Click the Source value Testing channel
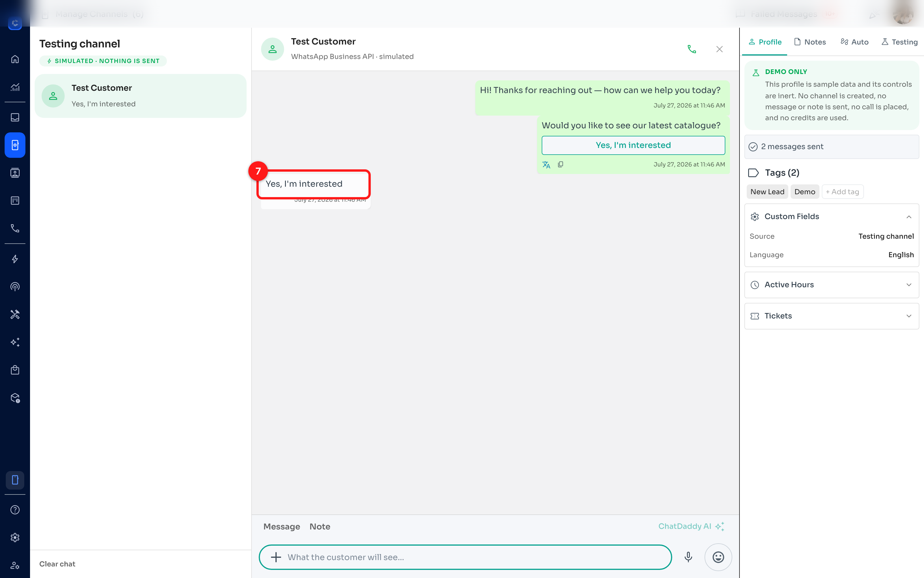 pos(886,236)
